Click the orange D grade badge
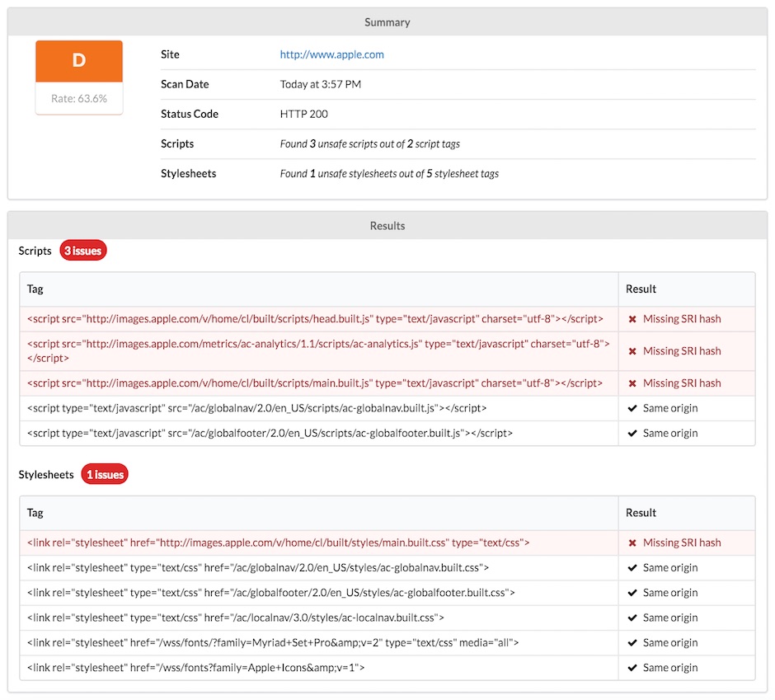 click(78, 61)
